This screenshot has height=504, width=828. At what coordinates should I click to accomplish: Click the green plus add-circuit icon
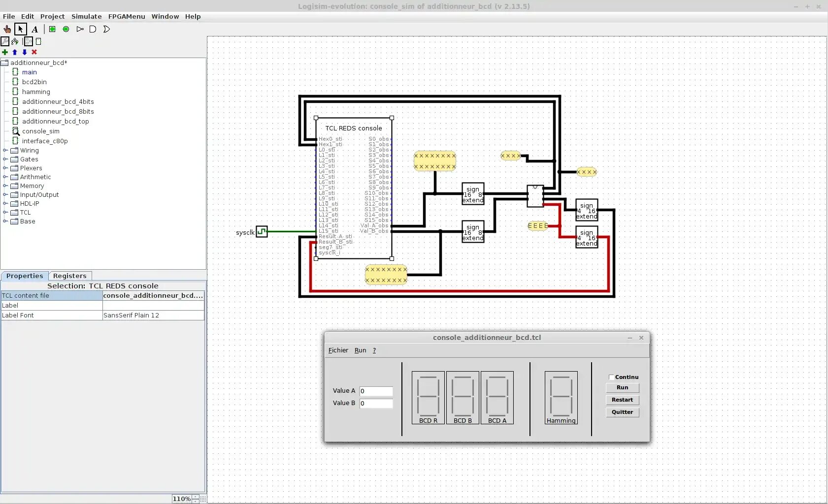(x=5, y=52)
